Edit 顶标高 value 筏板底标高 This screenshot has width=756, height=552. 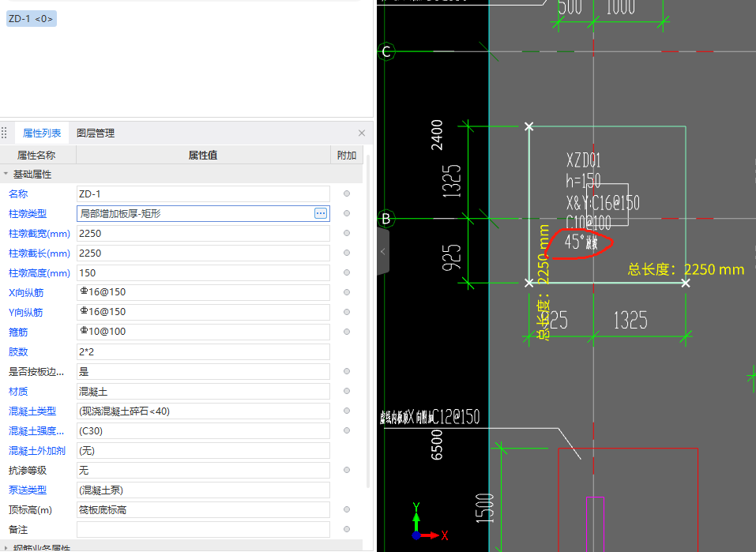[203, 510]
